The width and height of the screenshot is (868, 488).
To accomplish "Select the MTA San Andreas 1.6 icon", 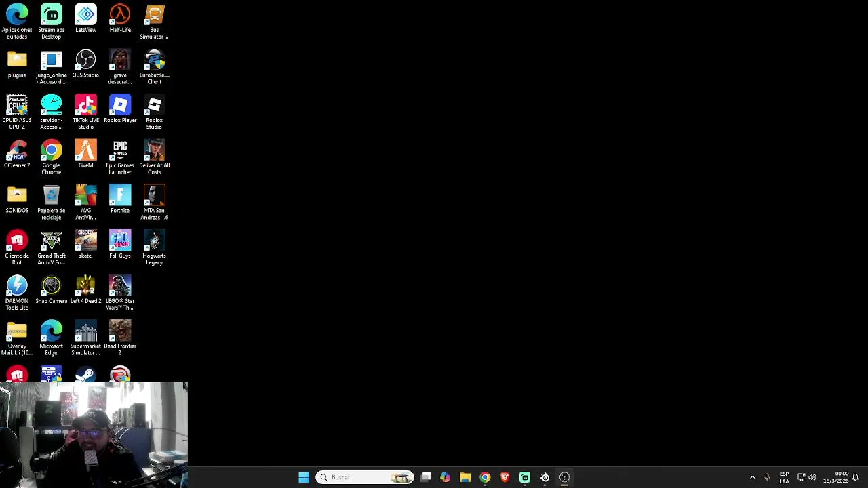I will pyautogui.click(x=155, y=203).
